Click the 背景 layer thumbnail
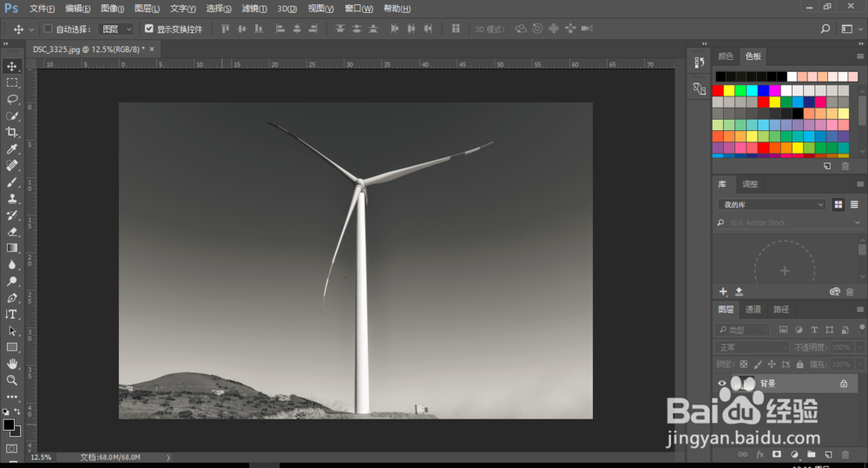 pyautogui.click(x=742, y=383)
